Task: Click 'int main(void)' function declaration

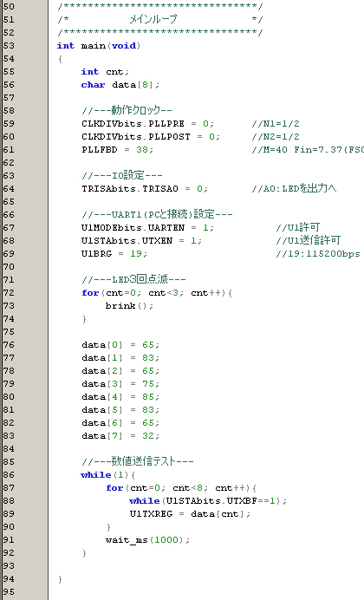Action: (99, 46)
